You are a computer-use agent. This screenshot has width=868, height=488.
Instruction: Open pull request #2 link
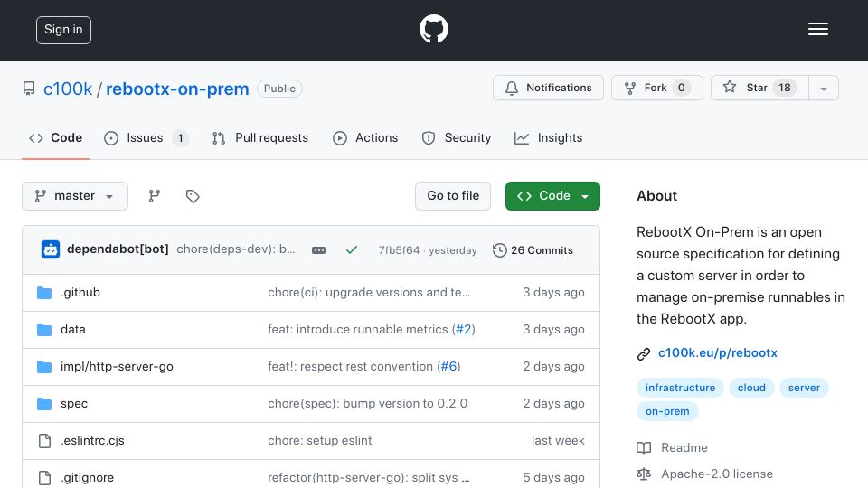pos(463,329)
